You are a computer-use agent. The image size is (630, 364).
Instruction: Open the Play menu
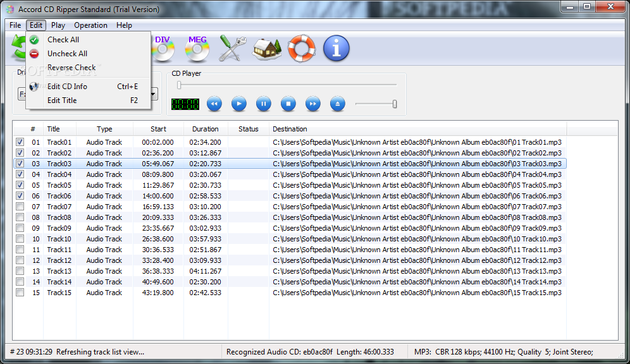point(58,25)
